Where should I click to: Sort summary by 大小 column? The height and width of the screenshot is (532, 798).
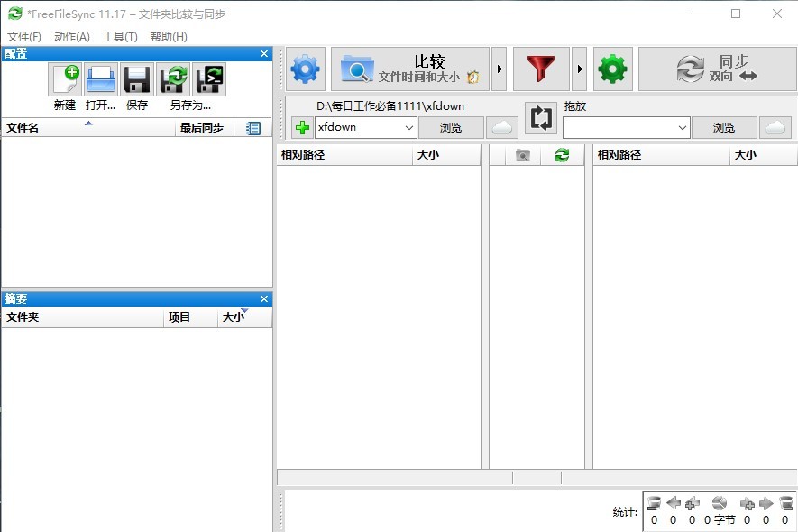point(244,317)
